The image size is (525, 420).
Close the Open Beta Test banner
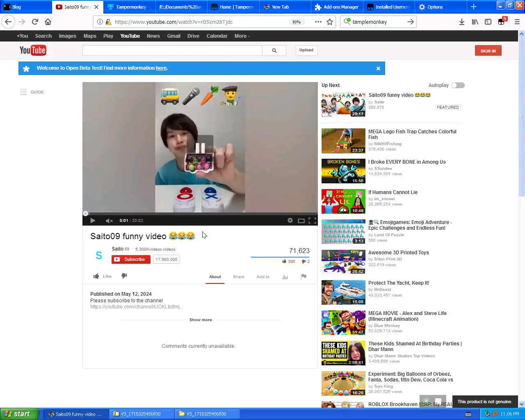378,68
